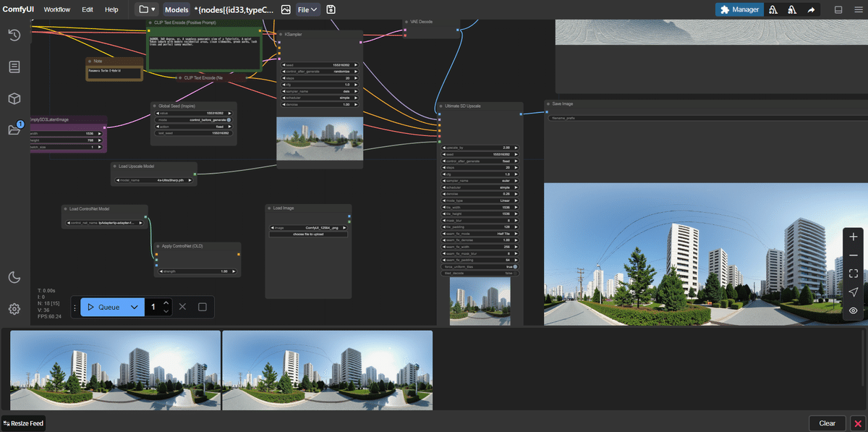Screen dimensions: 868x432
Task: Toggle force_uniform_tiles switch
Action: [480, 266]
